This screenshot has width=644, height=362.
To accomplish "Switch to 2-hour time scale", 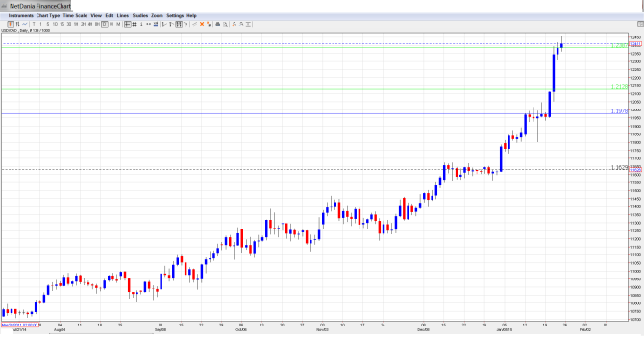I will click(84, 25).
